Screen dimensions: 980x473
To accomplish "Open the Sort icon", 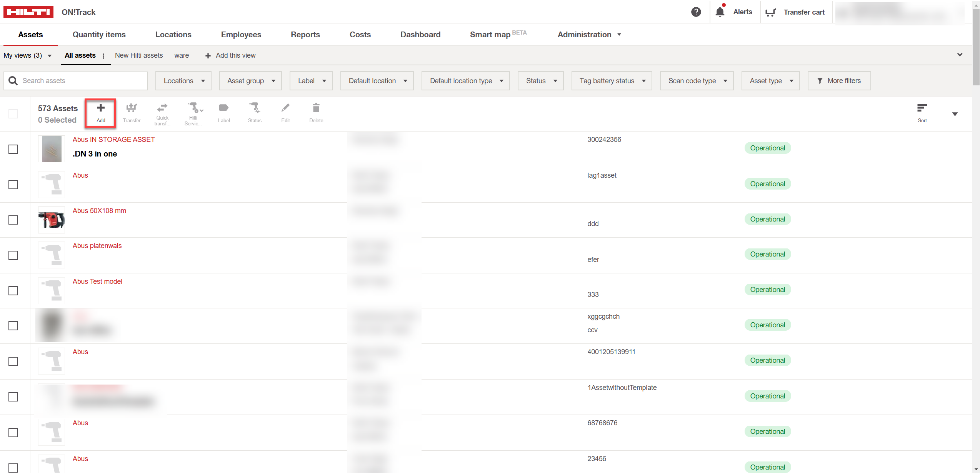I will (x=922, y=108).
